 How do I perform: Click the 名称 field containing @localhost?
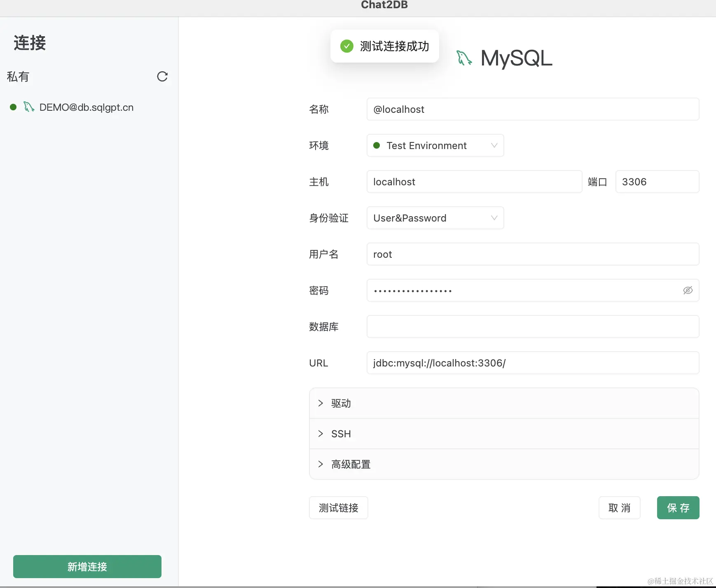(x=533, y=109)
